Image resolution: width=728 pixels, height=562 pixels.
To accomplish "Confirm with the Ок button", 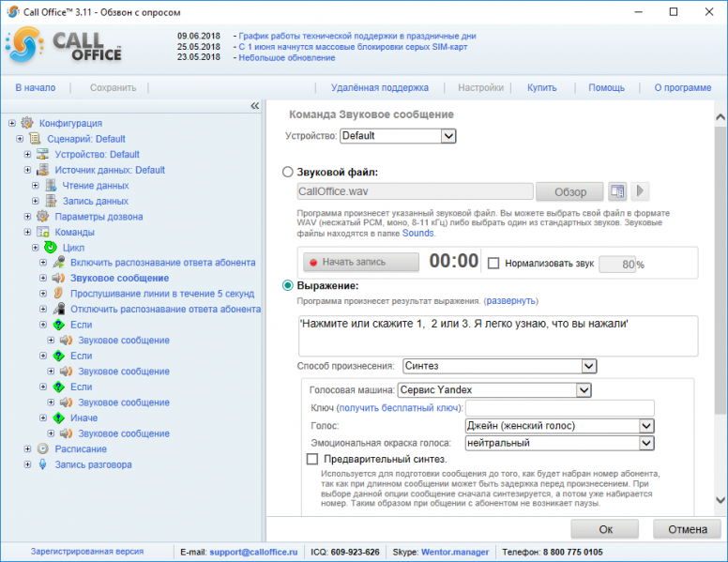I will click(605, 529).
